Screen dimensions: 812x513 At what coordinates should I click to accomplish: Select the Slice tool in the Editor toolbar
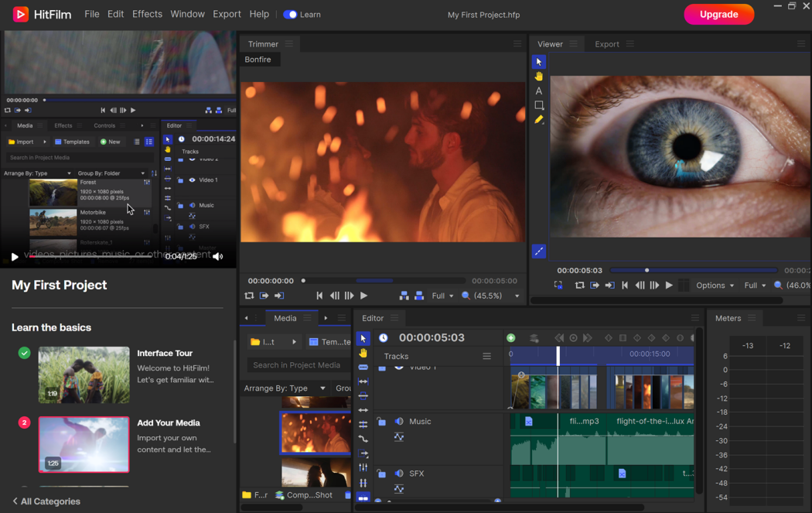[x=363, y=367]
